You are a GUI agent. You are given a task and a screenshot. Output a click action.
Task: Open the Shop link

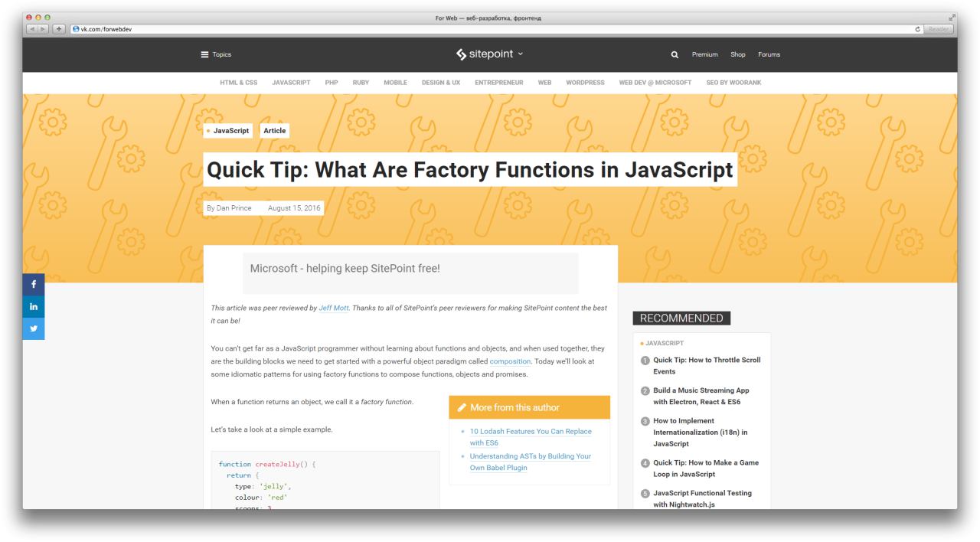pyautogui.click(x=738, y=54)
